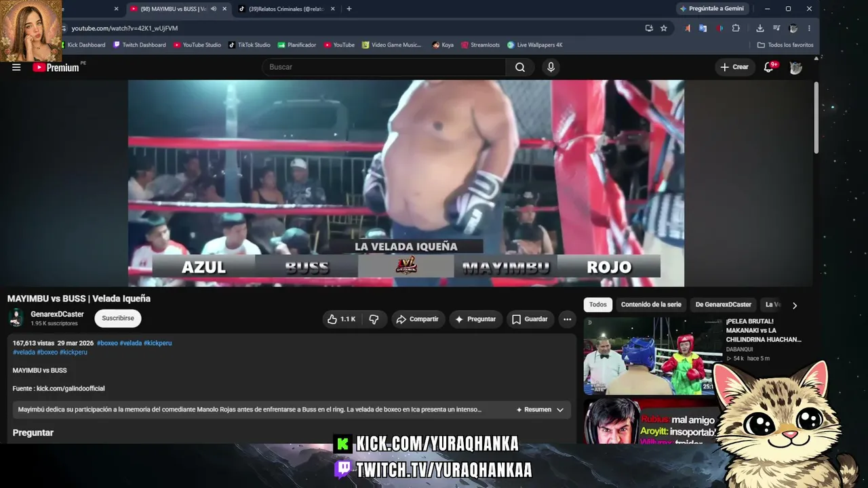Expand the Resumen summary chevron

click(x=560, y=410)
